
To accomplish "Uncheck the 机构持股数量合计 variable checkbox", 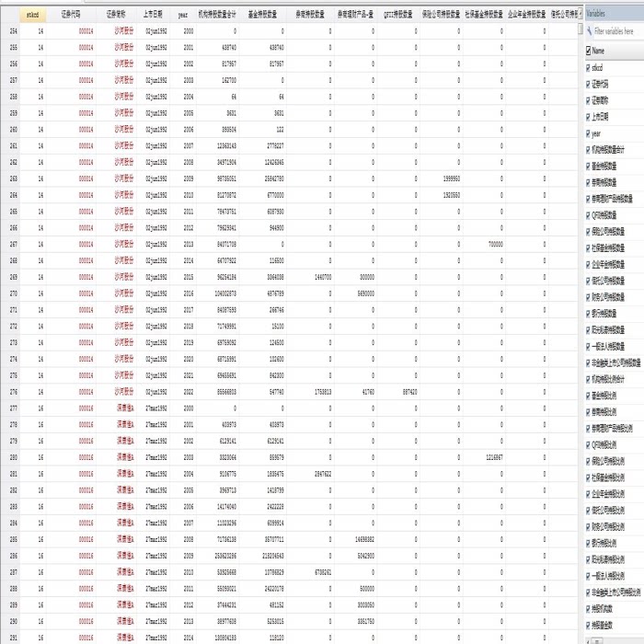I will 588,149.
